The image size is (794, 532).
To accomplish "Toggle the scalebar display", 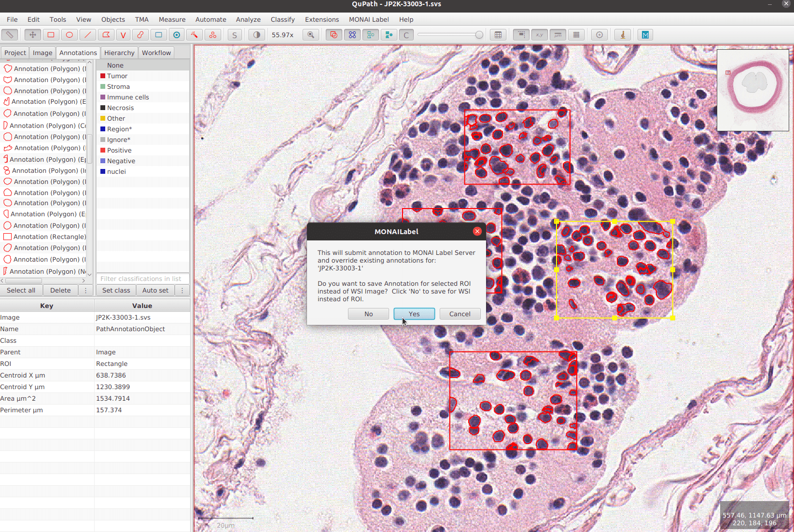I will (x=557, y=35).
